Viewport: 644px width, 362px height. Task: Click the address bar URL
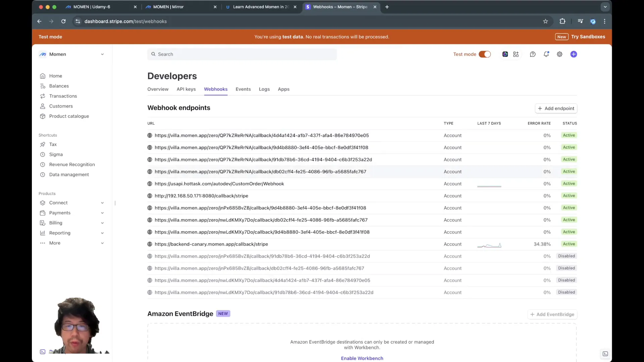[x=125, y=21]
